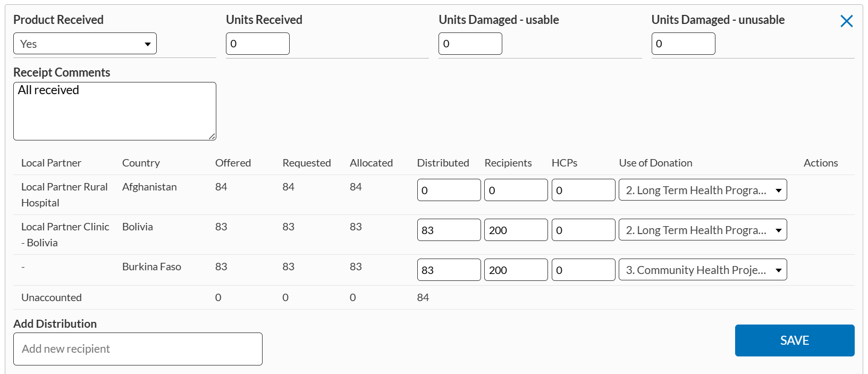Open the Product Received dropdown
Image resolution: width=868 pixels, height=374 pixels.
click(x=85, y=44)
